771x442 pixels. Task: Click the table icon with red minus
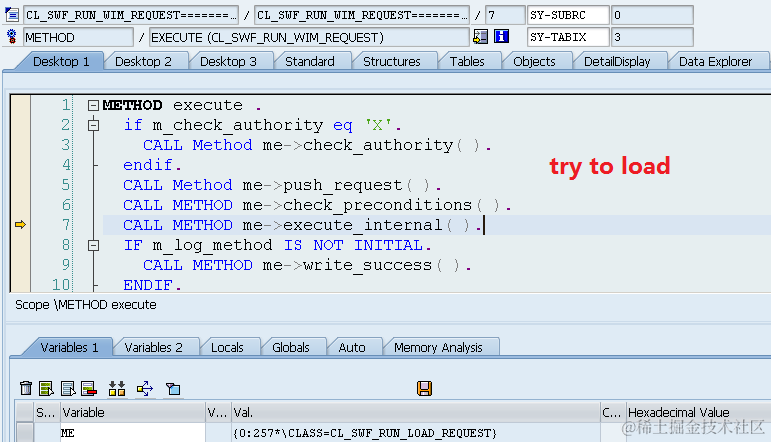pyautogui.click(x=89, y=388)
